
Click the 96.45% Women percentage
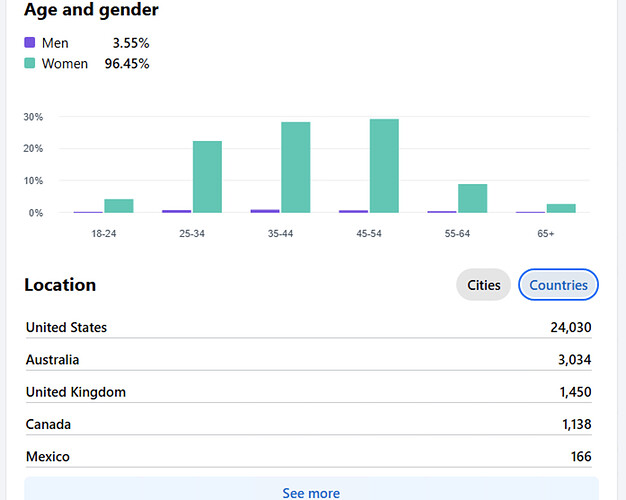127,63
